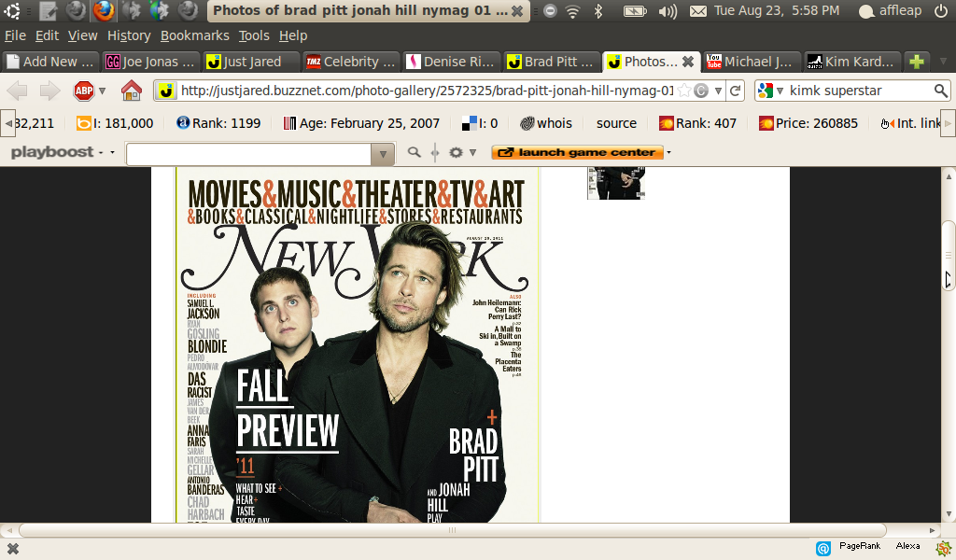Bookmark this page with the star icon

(684, 91)
